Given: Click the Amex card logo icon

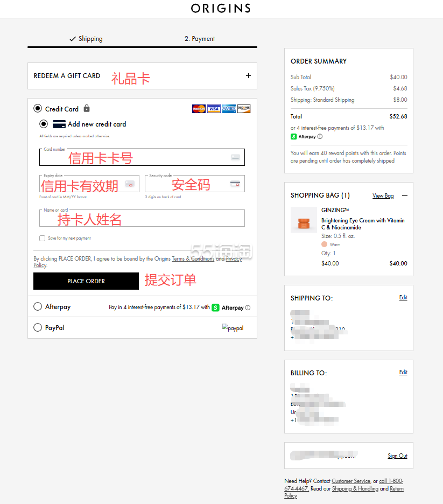Looking at the screenshot, I should coord(229,109).
